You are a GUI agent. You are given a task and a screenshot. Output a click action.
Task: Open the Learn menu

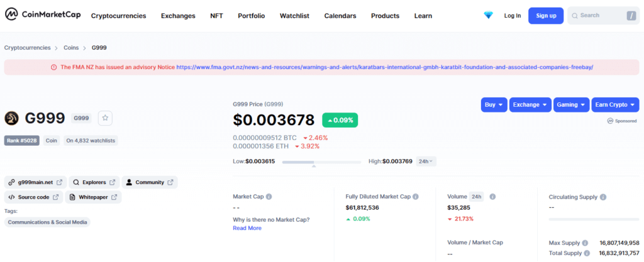point(423,16)
